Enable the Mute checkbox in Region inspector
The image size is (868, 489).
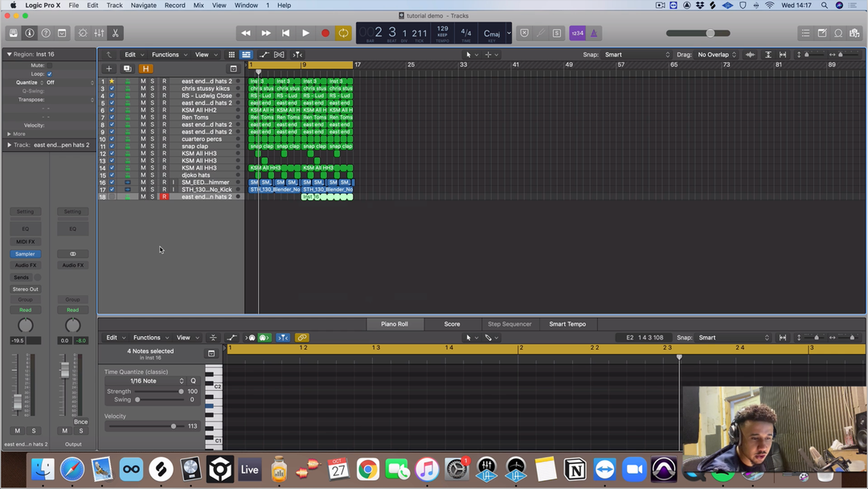(50, 65)
